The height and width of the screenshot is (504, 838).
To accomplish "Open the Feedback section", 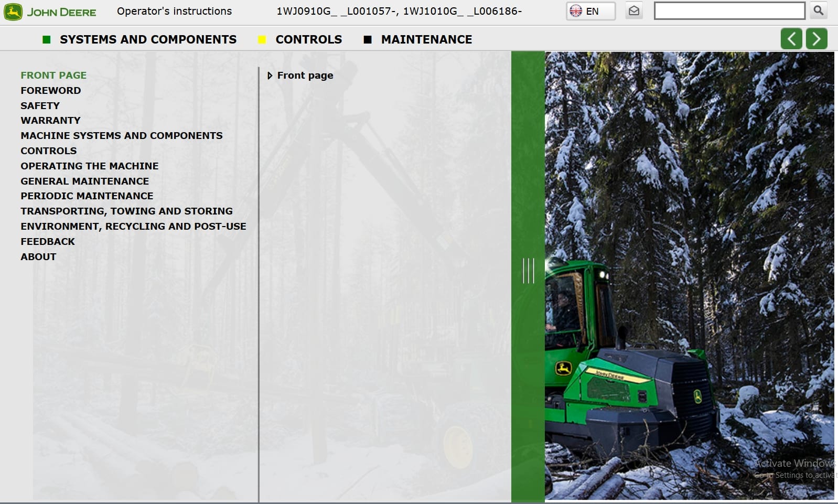I will pyautogui.click(x=48, y=242).
